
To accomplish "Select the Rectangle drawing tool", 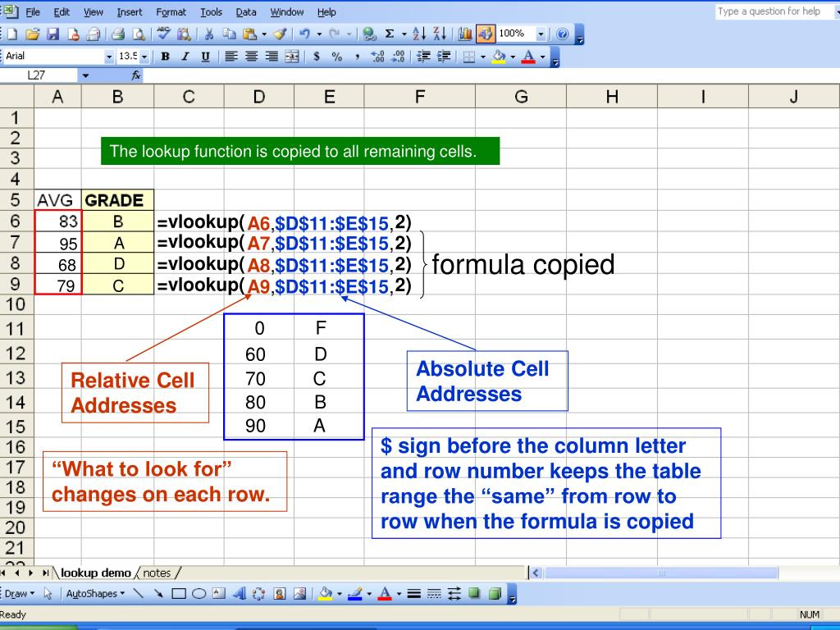I will (x=178, y=594).
